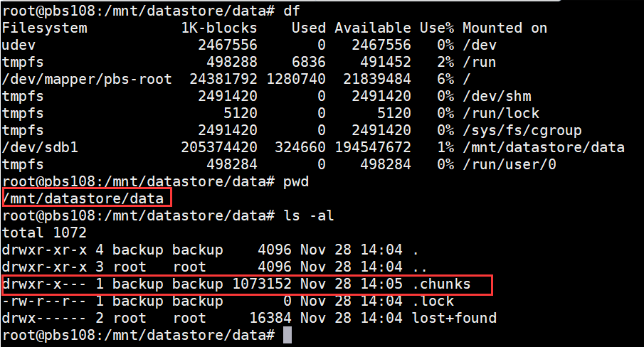Click the '14:05' timestamp
This screenshot has height=347, width=644.
(381, 284)
